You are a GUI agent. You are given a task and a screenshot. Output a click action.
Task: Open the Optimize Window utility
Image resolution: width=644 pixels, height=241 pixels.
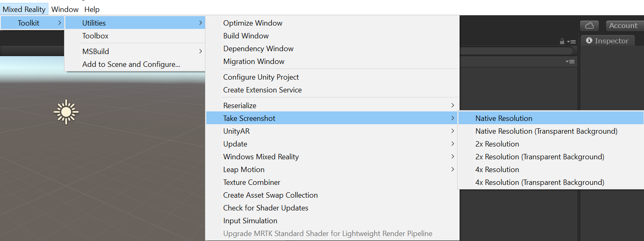tap(253, 23)
